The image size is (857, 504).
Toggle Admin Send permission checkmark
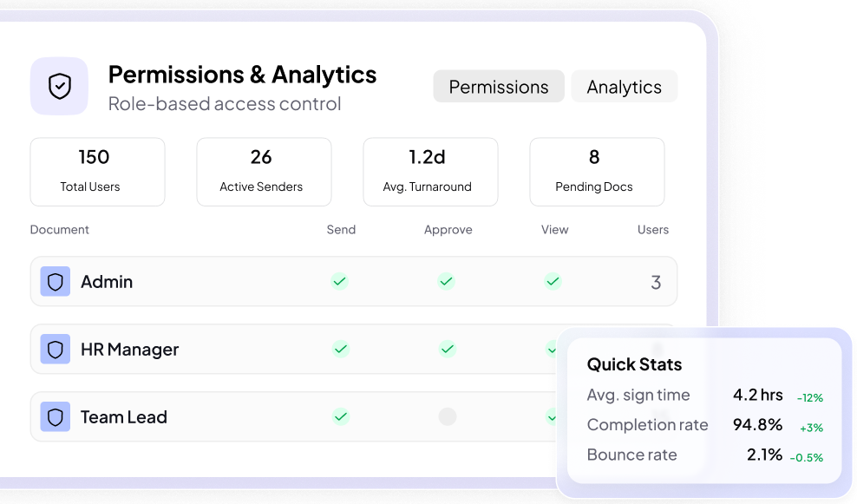340,281
